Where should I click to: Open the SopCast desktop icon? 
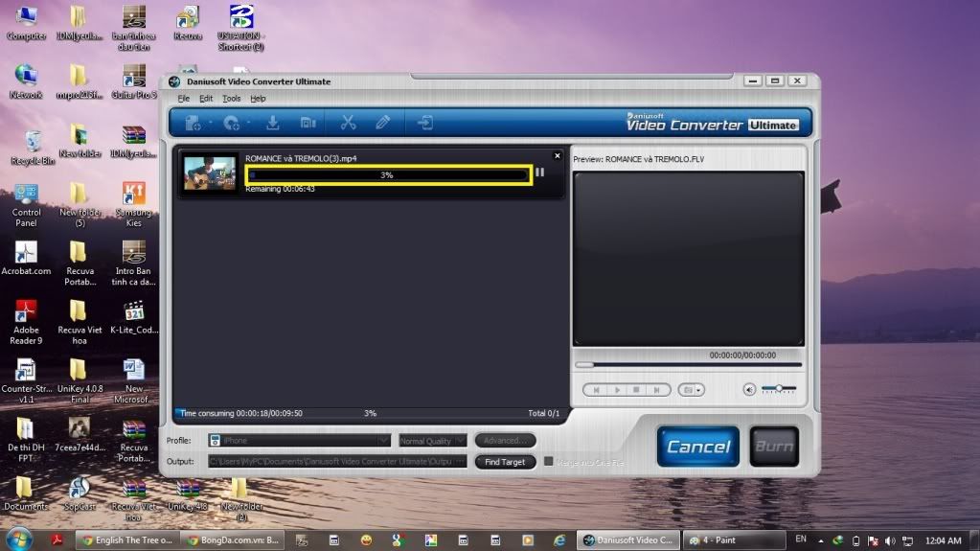click(x=80, y=494)
